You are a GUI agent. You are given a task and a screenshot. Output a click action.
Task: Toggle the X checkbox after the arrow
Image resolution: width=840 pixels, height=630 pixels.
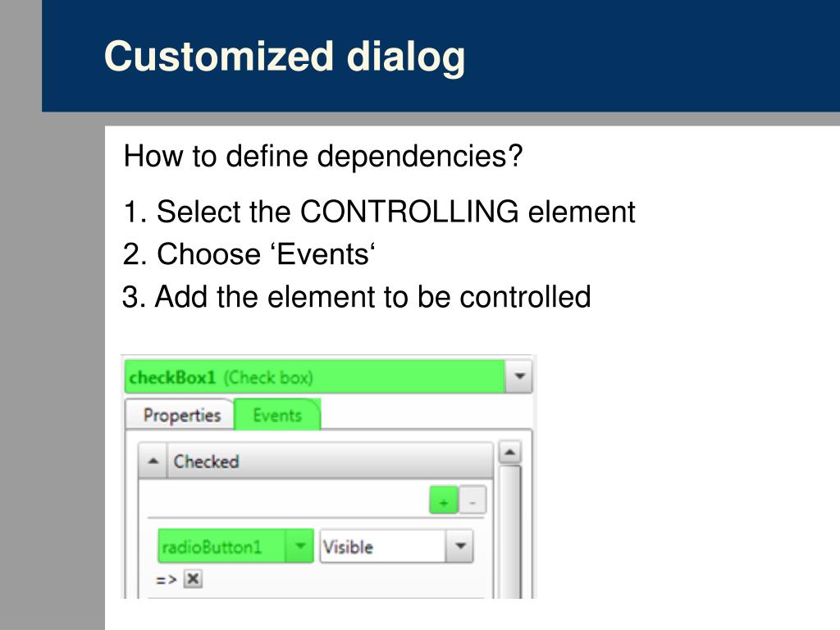tap(193, 579)
